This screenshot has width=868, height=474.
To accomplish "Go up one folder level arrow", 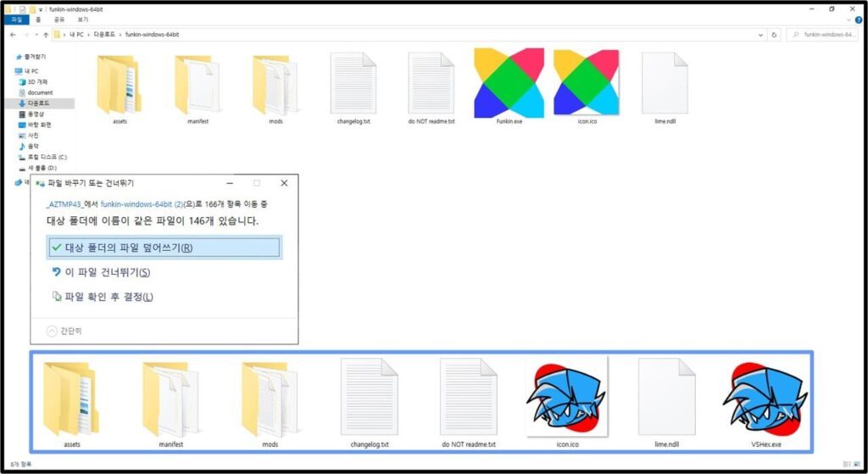I will click(x=46, y=34).
